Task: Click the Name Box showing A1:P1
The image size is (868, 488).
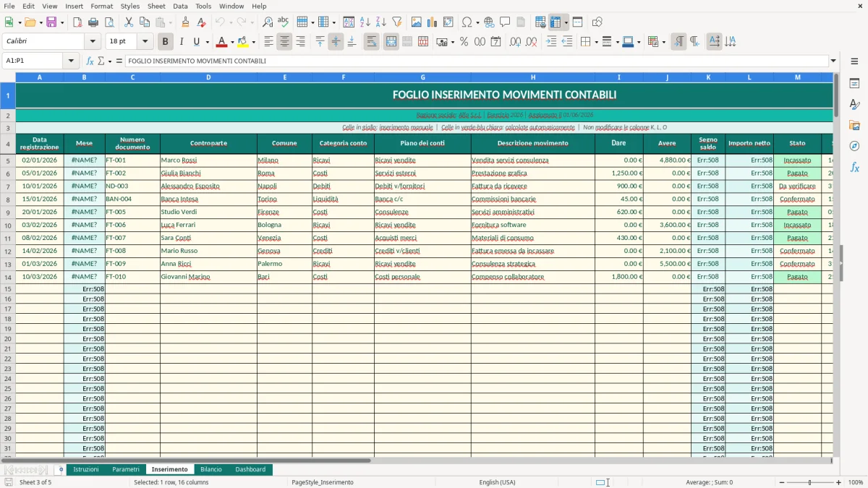Action: 33,61
